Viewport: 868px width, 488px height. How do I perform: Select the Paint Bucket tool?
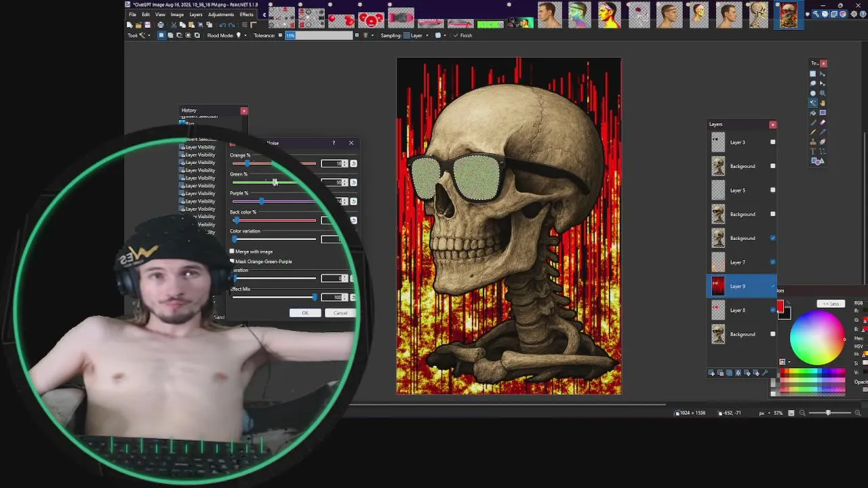point(813,113)
